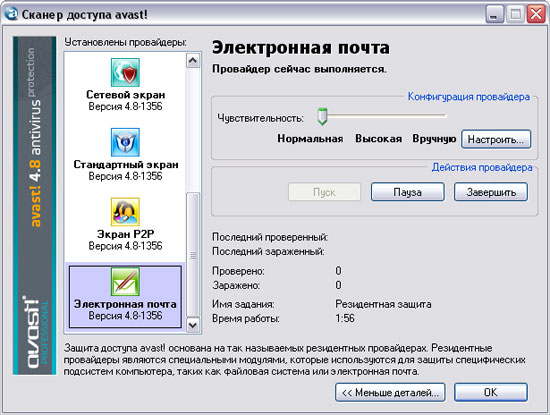This screenshot has height=415, width=550.
Task: Select the Электронная почта envelope icon
Action: tap(125, 281)
